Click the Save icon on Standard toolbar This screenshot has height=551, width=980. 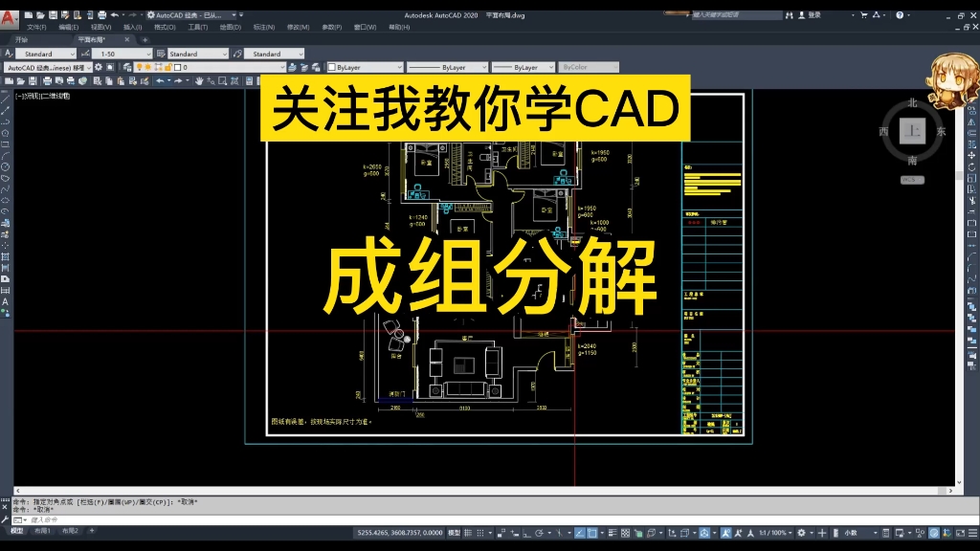point(32,82)
